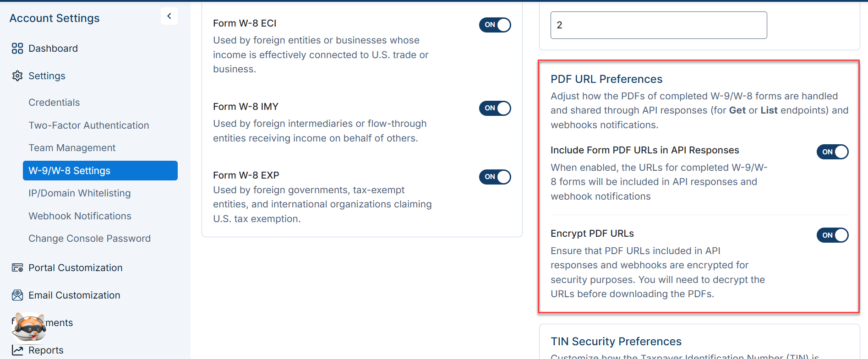Toggle Include Form PDF URLs in API Responses
The width and height of the screenshot is (868, 359).
(x=832, y=152)
